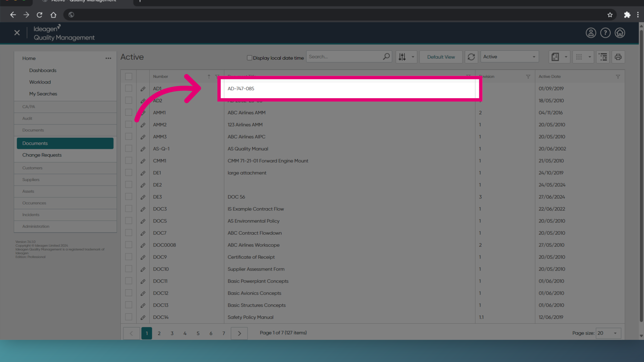644x362 pixels.
Task: Click the search magnifier icon
Action: click(x=386, y=57)
